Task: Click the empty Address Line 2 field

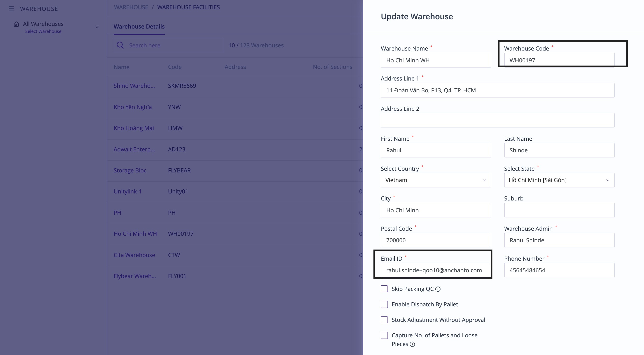Action: [498, 120]
